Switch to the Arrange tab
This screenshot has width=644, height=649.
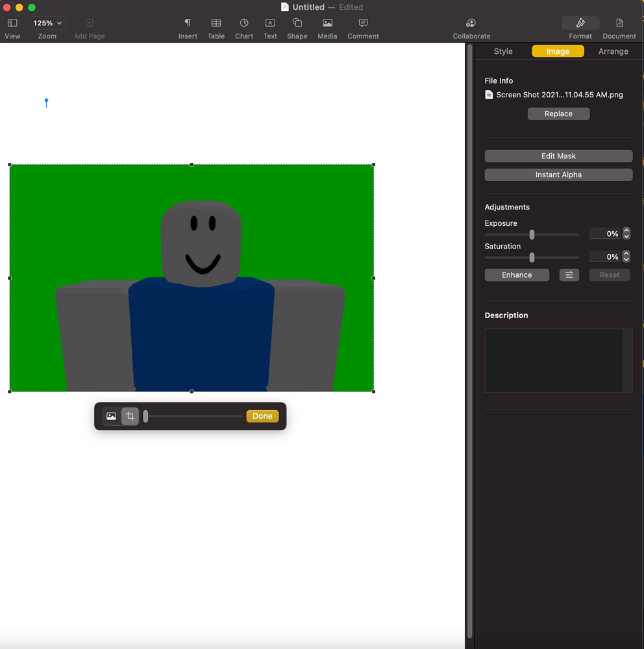pyautogui.click(x=612, y=51)
